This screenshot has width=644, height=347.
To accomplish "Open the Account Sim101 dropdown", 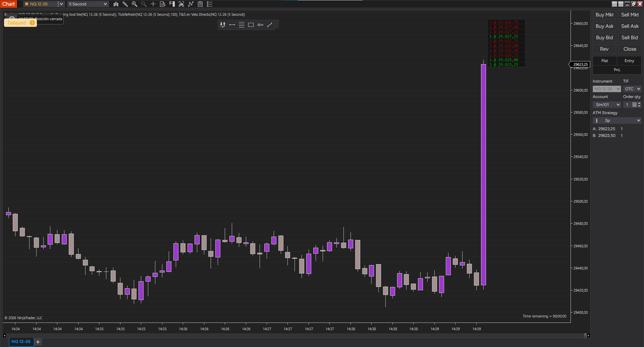I will [607, 105].
